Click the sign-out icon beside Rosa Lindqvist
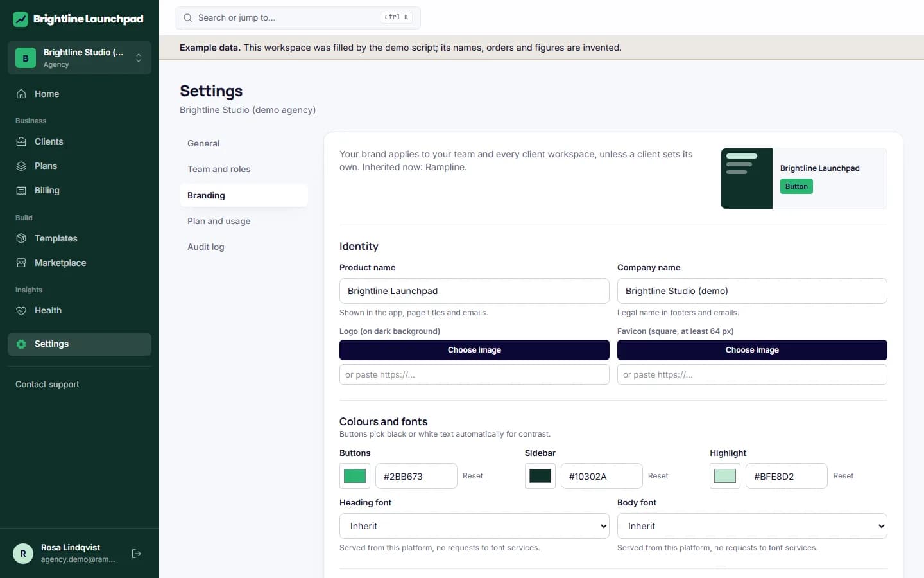 (136, 554)
